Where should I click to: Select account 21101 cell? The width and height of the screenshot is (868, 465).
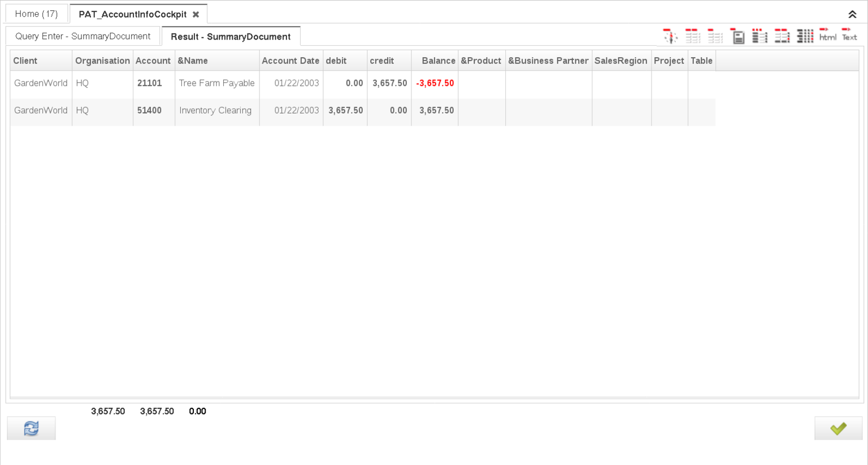pyautogui.click(x=150, y=83)
